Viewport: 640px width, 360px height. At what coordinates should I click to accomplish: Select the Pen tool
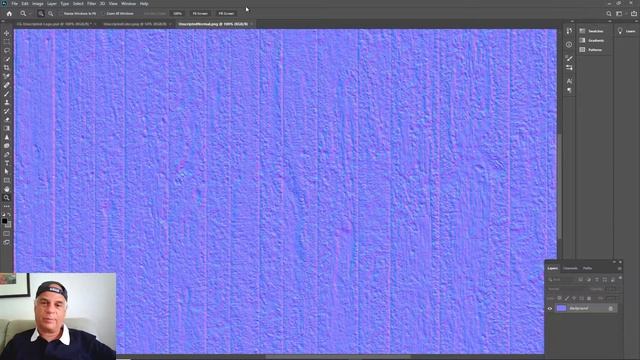pyautogui.click(x=7, y=154)
